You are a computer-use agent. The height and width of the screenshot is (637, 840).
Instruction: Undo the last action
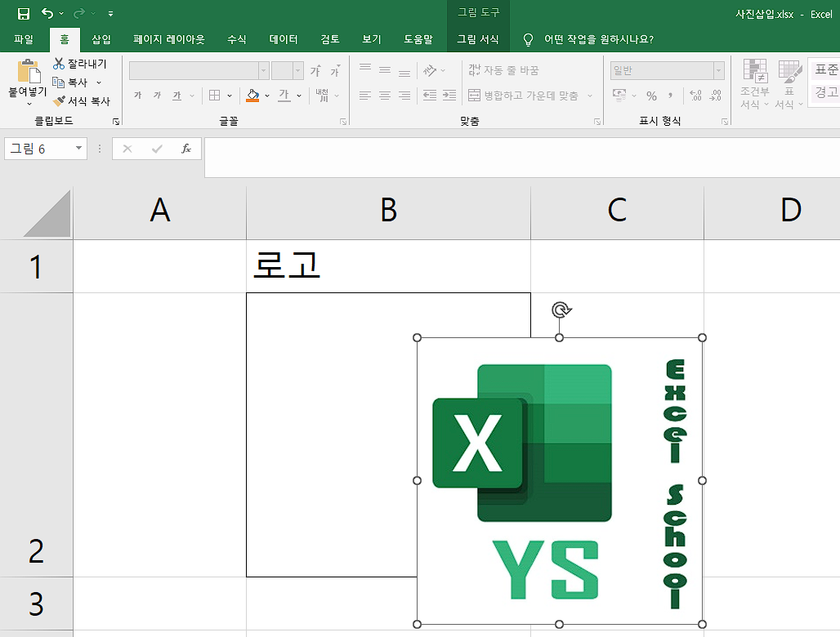coord(47,13)
